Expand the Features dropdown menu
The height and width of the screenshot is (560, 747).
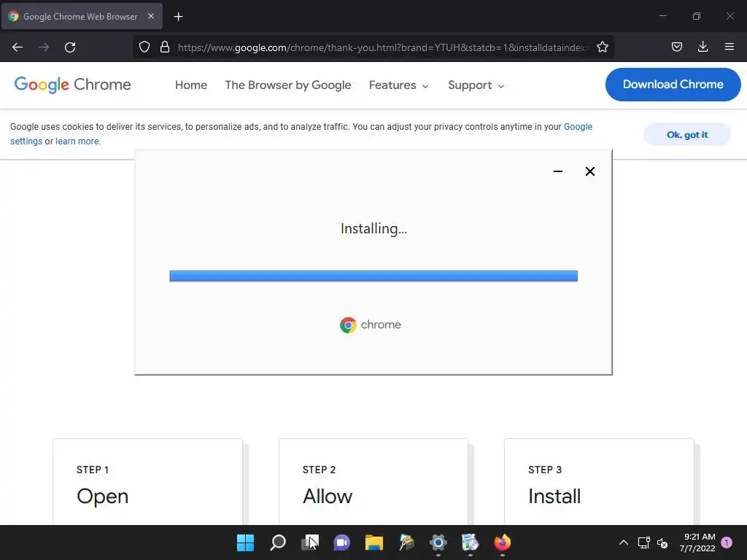(399, 85)
